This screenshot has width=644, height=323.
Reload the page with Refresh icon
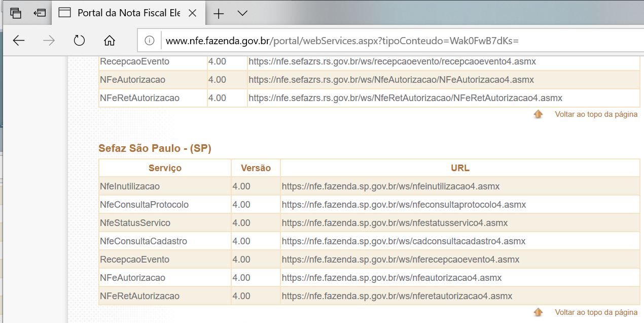[79, 41]
